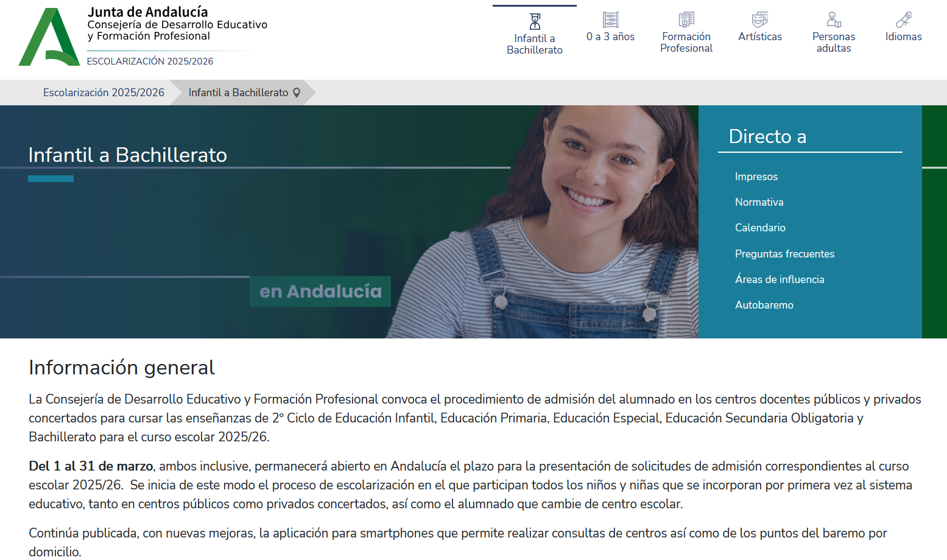This screenshot has width=947, height=560.
Task: Go to Formación Profesional section
Action: click(686, 42)
